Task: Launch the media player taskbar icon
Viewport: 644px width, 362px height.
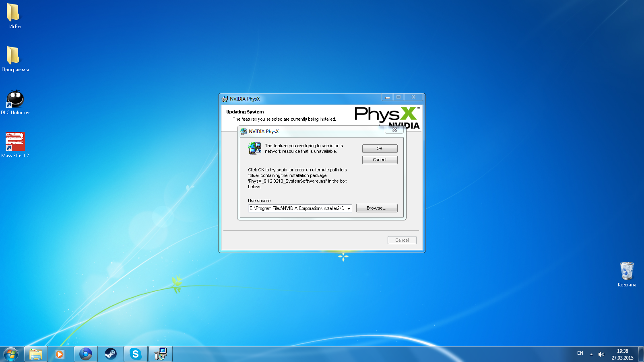Action: pos(60,354)
